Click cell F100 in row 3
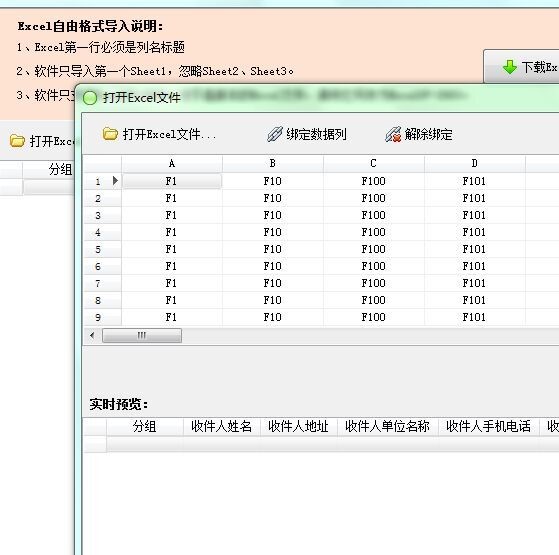The height and width of the screenshot is (555, 559). [374, 215]
